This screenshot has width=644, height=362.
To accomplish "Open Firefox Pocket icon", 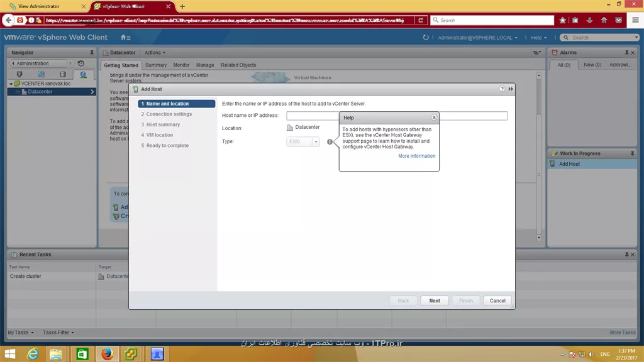I will [x=619, y=20].
